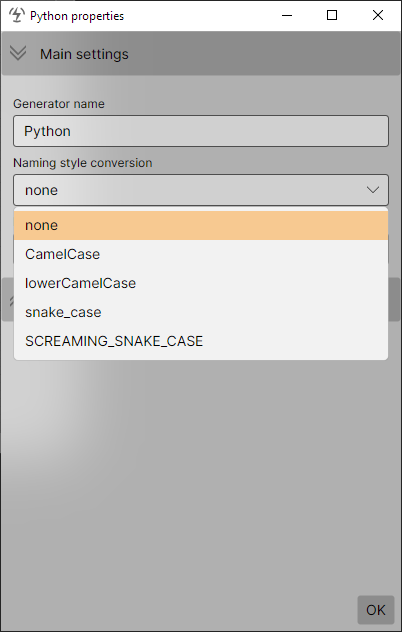The height and width of the screenshot is (632, 402).
Task: Pick SCREAMING_SNAKE_CASE option
Action: coord(201,341)
